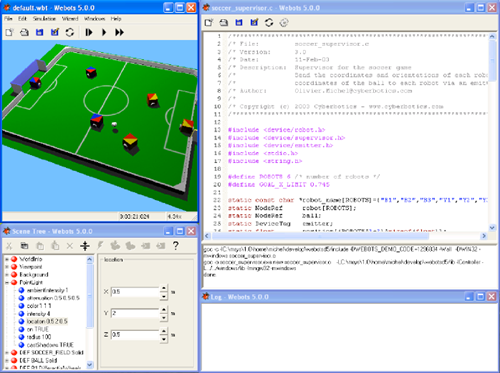Click the black cross-arrows icon in Scene Tree
The width and height of the screenshot is (500, 373).
click(x=85, y=246)
